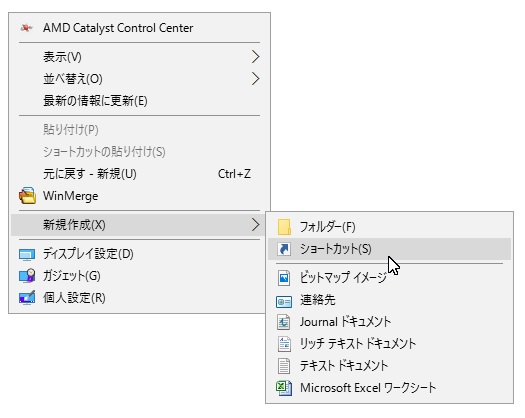Viewport: 525px width, 418px height.
Task: Click the monitor icon for ディスプレイ設定
Action: click(x=27, y=254)
